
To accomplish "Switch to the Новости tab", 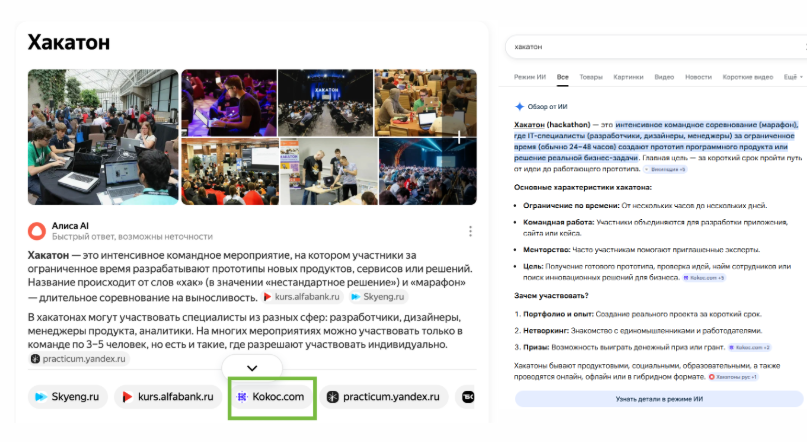I will (698, 77).
